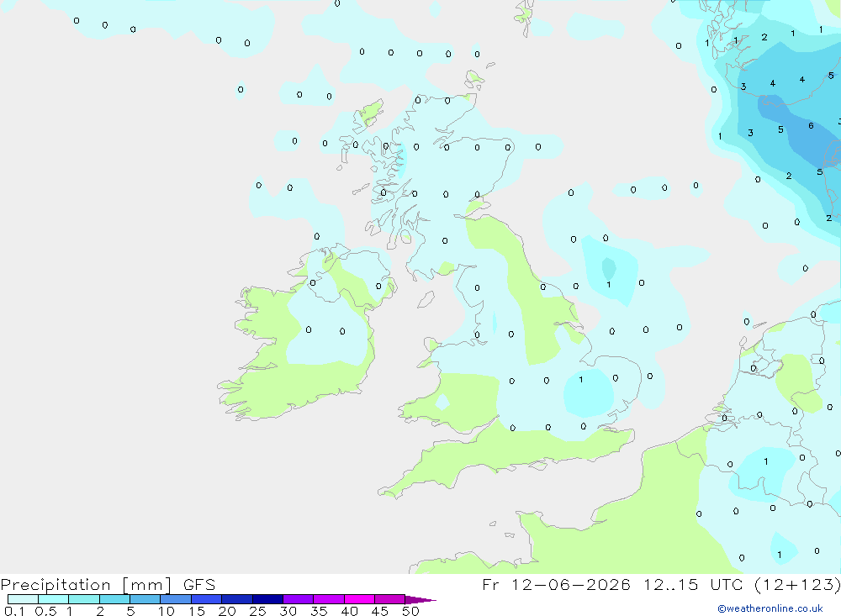Select the 5–10 mm legend color swatch
Image resolution: width=841 pixels, height=616 pixels.
(x=145, y=599)
